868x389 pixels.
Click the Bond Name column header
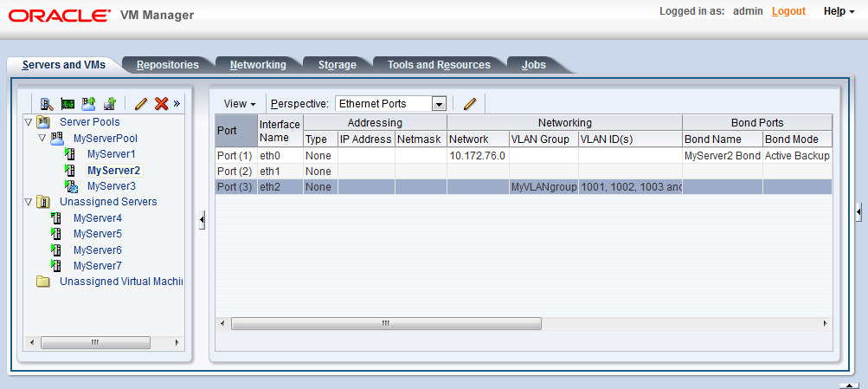(723, 139)
